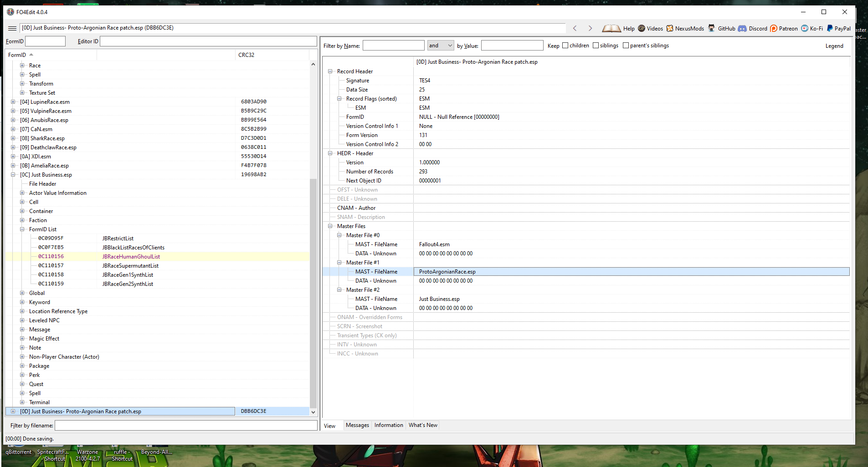Click the by Value filter field

pyautogui.click(x=512, y=46)
